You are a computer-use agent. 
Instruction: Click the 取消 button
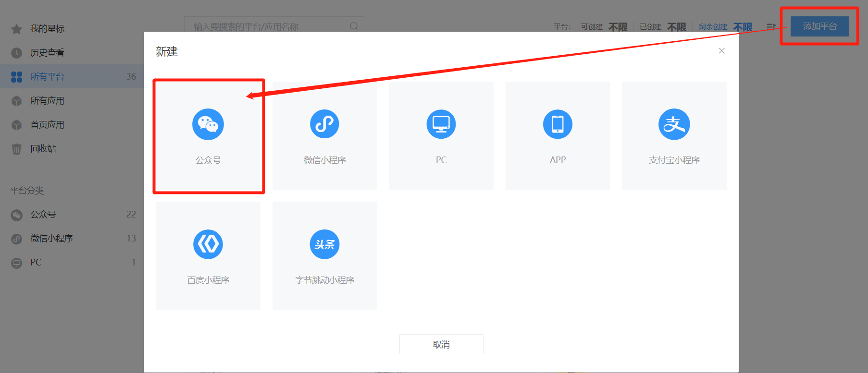pos(441,344)
